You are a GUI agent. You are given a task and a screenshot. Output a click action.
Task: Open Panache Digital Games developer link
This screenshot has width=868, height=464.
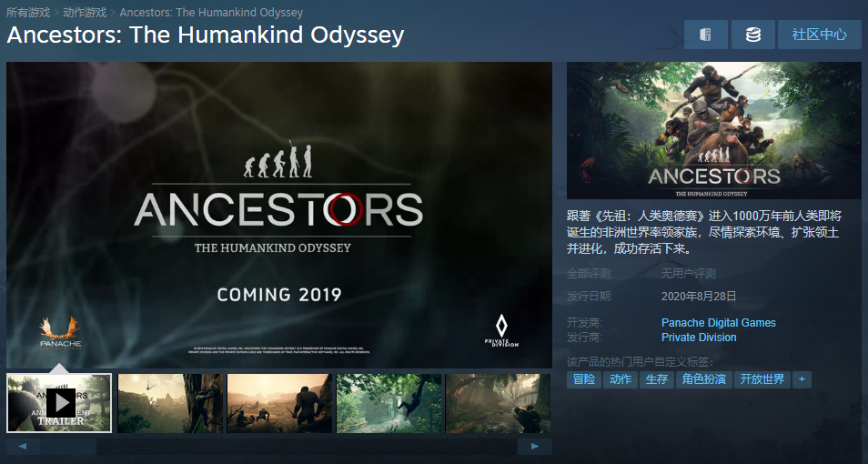[x=719, y=323]
